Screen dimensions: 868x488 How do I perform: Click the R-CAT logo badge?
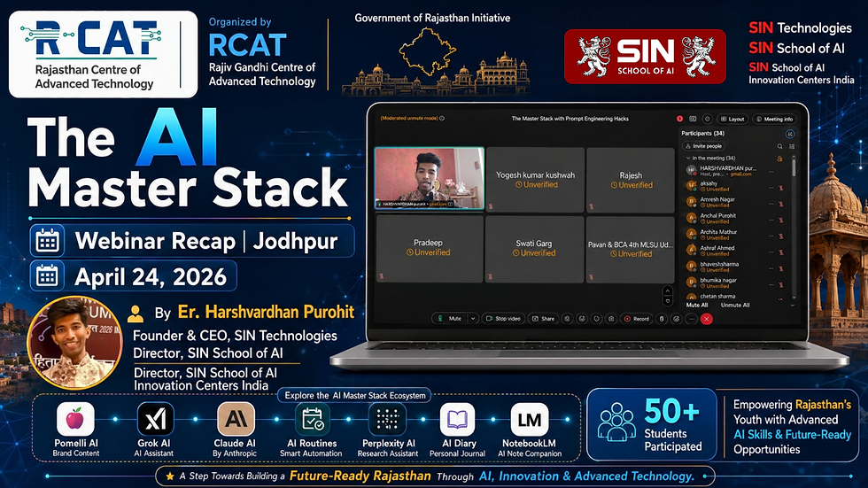[103, 54]
